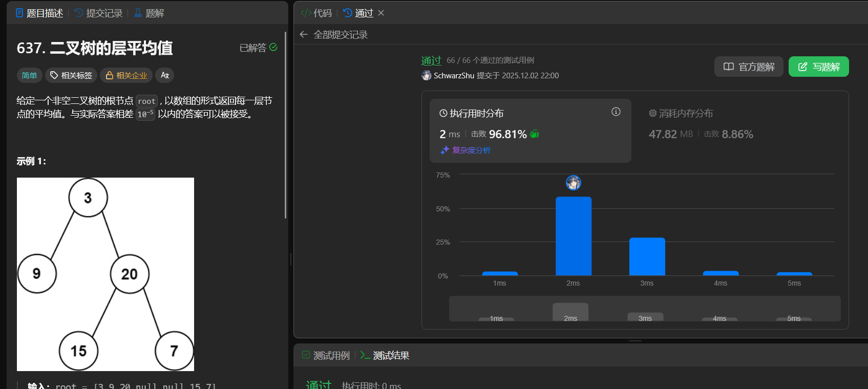Image resolution: width=868 pixels, height=389 pixels.
Task: Click the user avatar above the 2ms bar
Action: (573, 183)
